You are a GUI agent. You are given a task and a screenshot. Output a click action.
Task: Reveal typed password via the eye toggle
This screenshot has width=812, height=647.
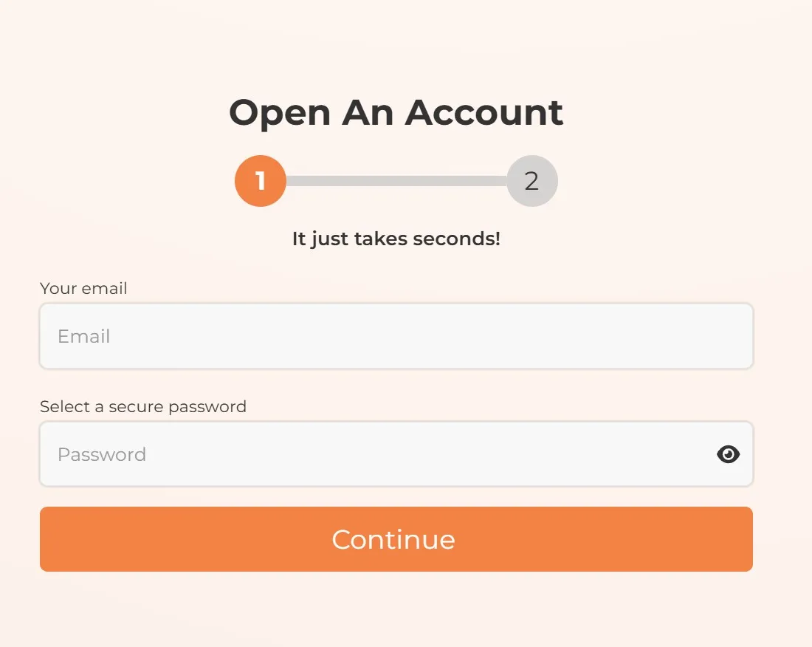tap(728, 454)
